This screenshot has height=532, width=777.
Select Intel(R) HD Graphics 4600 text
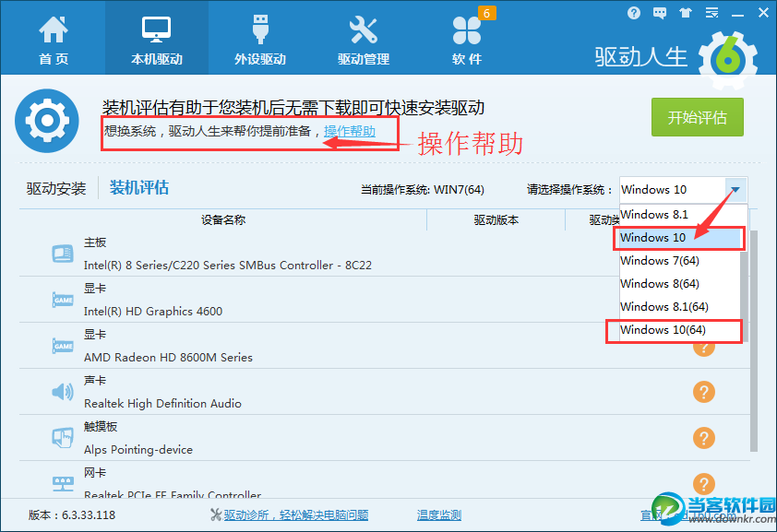(x=153, y=312)
